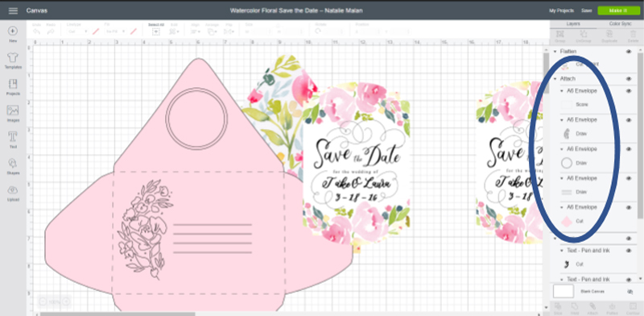Click the New project icon

13,31
